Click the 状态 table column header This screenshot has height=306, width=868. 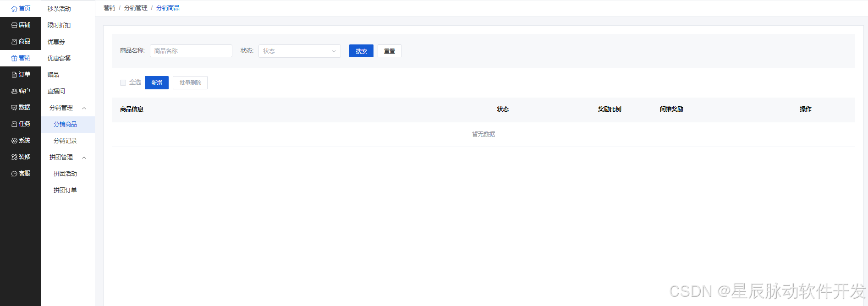pyautogui.click(x=503, y=109)
